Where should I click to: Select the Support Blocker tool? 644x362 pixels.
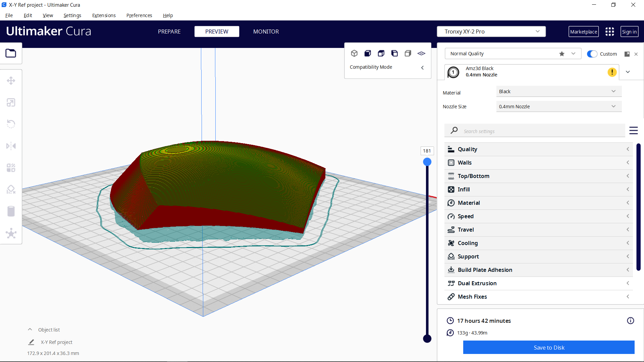point(11,189)
